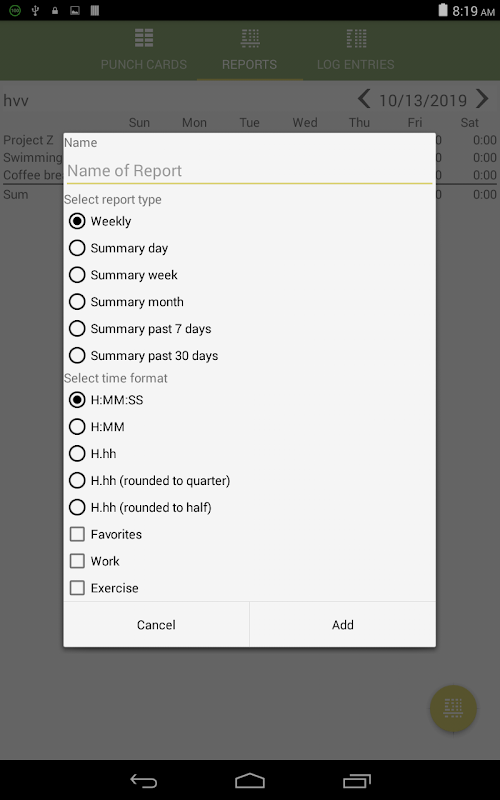Click the Add button
This screenshot has height=800, width=500.
coord(343,624)
